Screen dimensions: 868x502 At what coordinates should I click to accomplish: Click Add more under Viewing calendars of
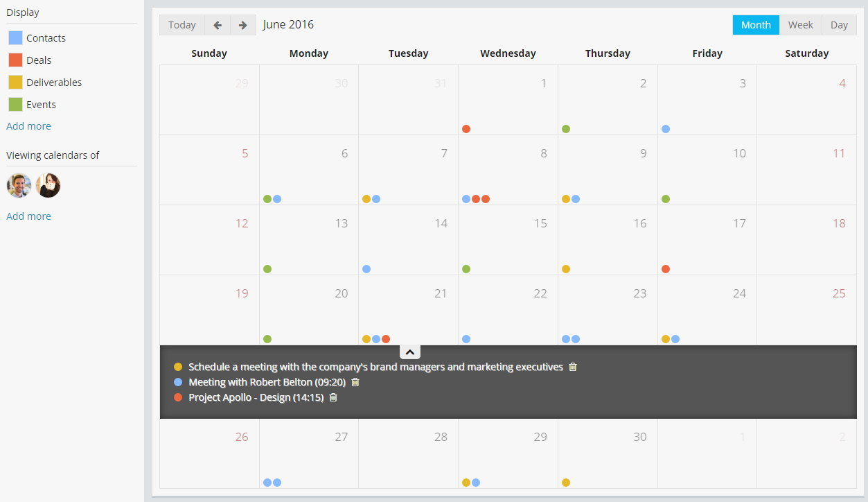click(x=28, y=216)
